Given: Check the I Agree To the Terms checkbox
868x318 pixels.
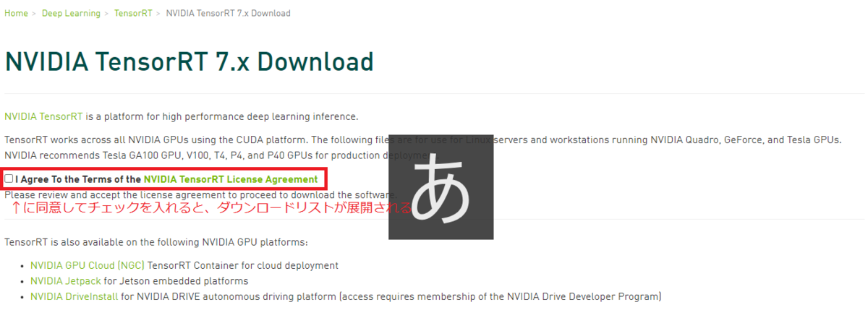Looking at the screenshot, I should tap(9, 179).
